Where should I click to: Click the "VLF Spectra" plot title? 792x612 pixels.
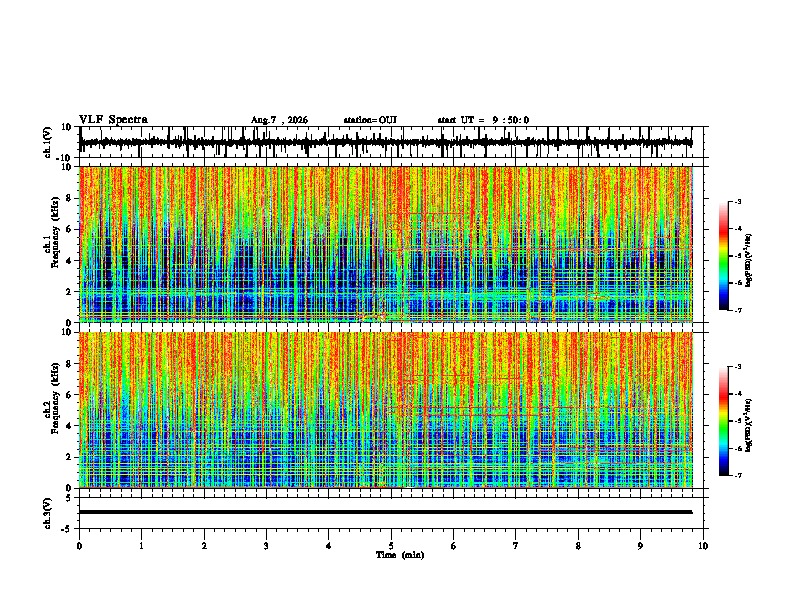click(x=113, y=120)
